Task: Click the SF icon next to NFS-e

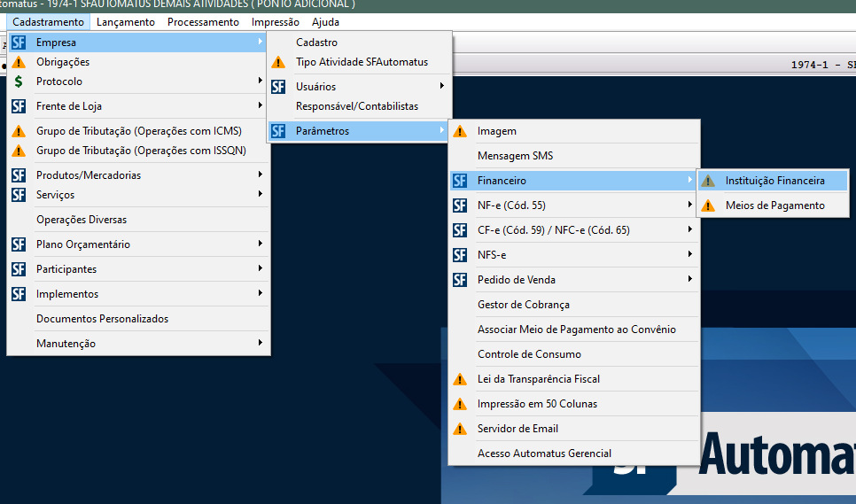Action: click(x=460, y=255)
